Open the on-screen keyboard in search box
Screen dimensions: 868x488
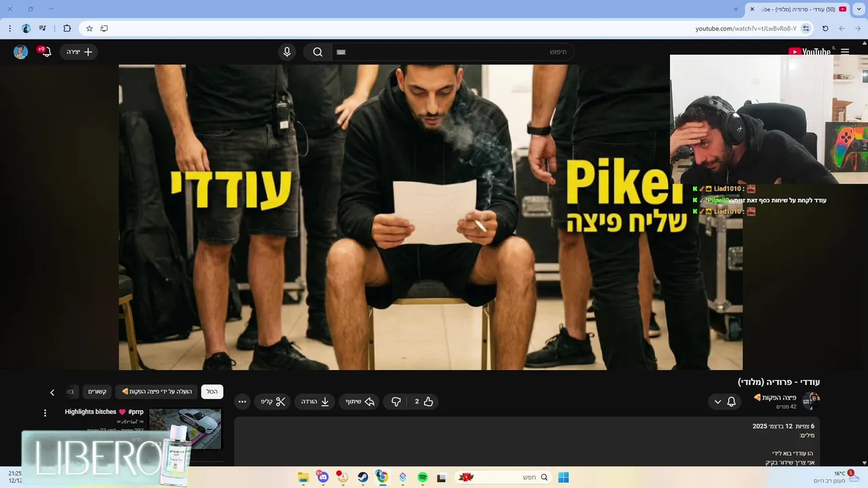[x=341, y=52]
